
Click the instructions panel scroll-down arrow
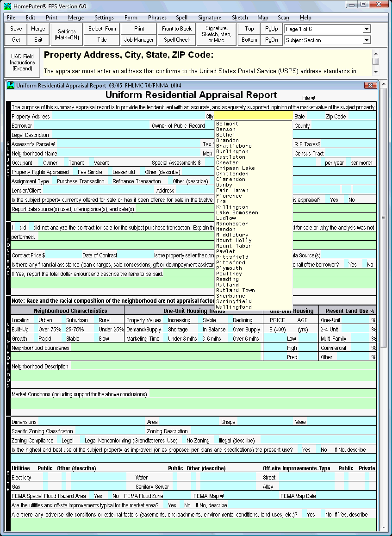click(376, 72)
